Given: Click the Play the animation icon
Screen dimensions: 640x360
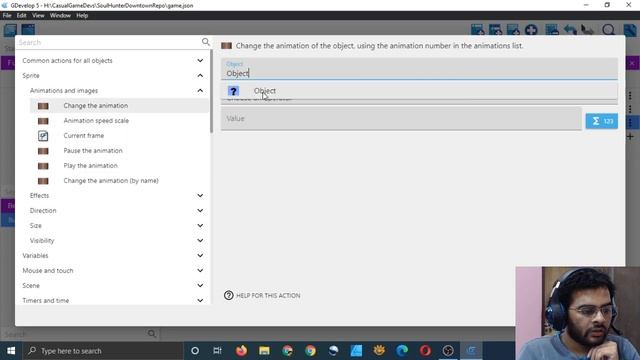Looking at the screenshot, I should point(43,166).
